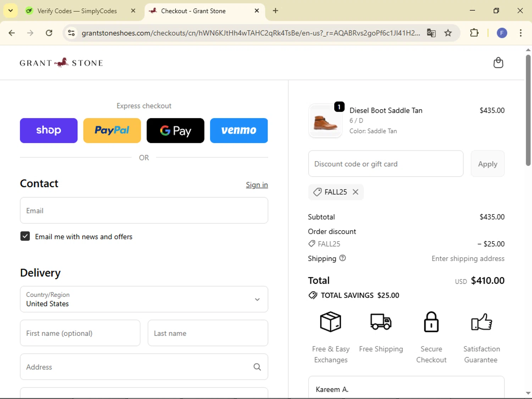Uncheck Email me with news and offers
This screenshot has width=532, height=399.
(25, 236)
